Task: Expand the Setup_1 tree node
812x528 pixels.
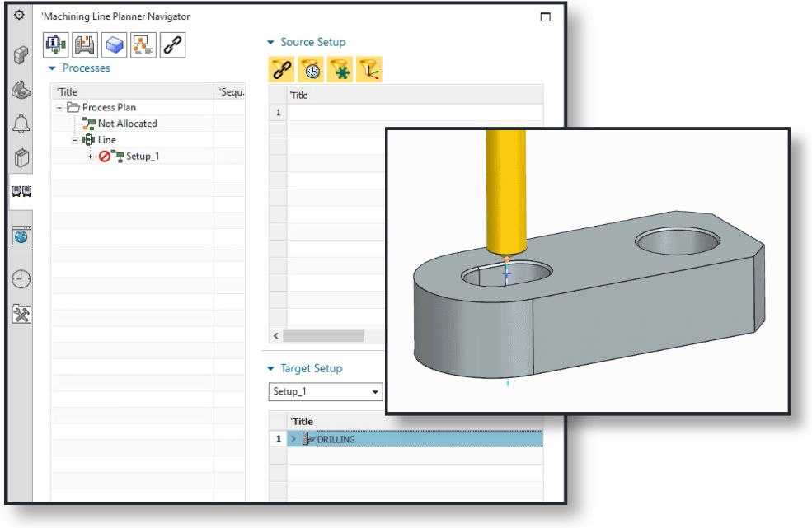Action: 90,157
